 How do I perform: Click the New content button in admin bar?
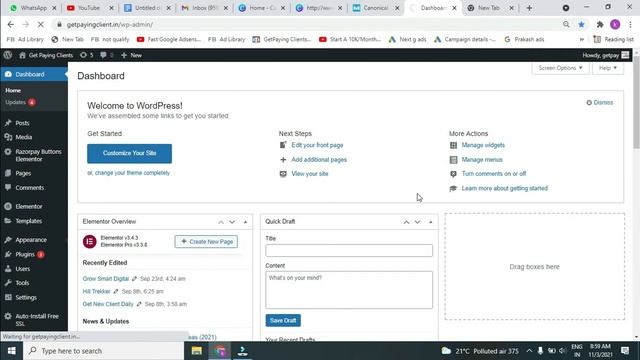[131, 55]
